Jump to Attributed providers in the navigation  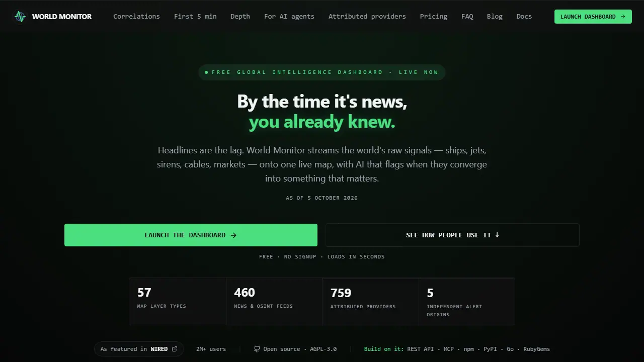pos(367,17)
